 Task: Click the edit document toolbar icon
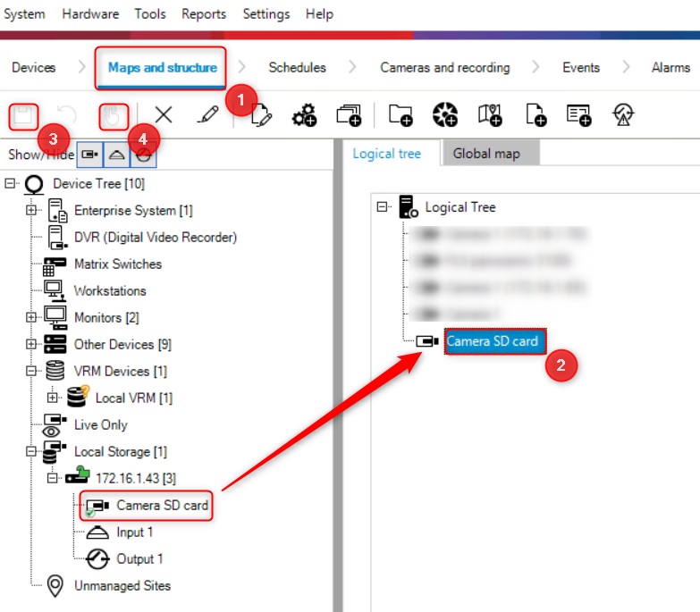click(x=261, y=115)
